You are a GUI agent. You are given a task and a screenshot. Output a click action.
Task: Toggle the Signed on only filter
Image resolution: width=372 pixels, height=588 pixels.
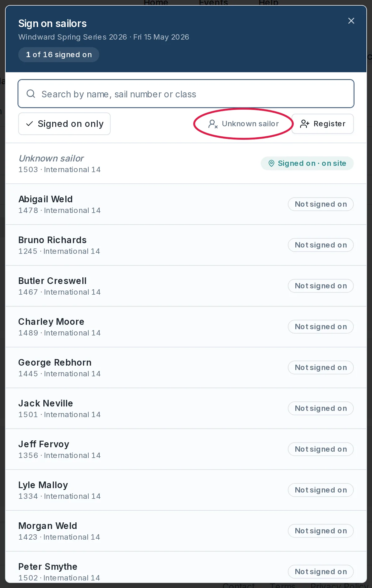pos(64,124)
